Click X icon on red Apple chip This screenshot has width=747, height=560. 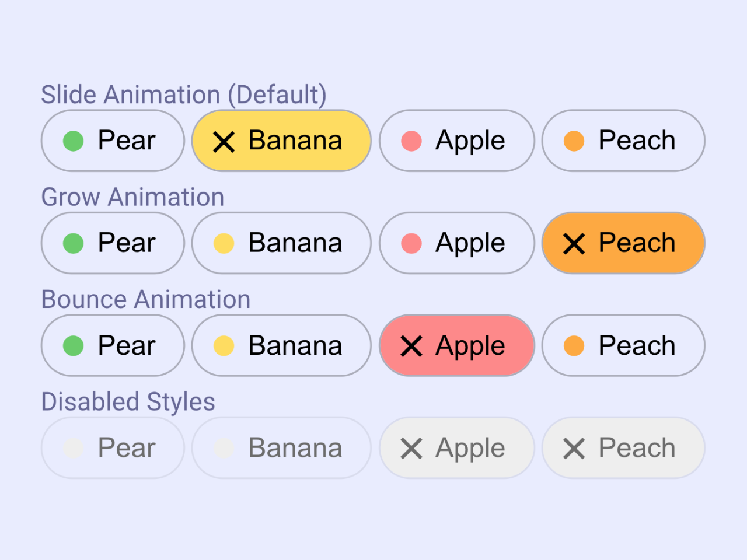tap(411, 346)
